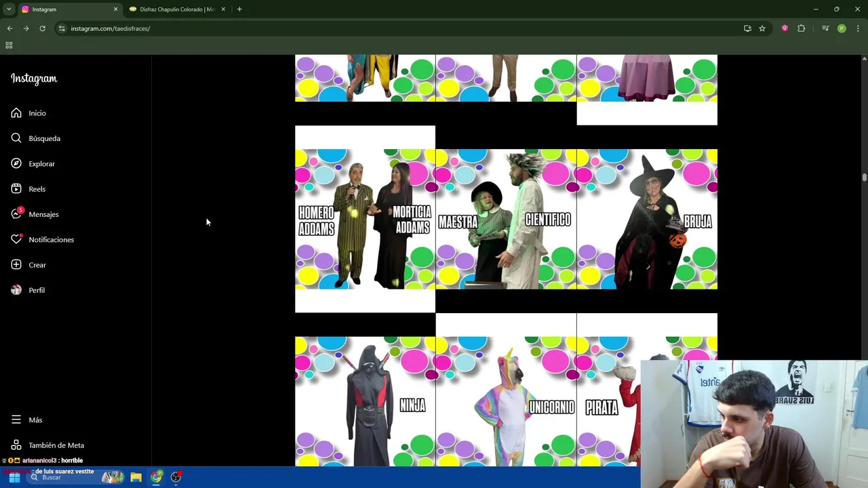This screenshot has width=868, height=488.
Task: Click the Chrome taskbar icon
Action: tap(157, 477)
